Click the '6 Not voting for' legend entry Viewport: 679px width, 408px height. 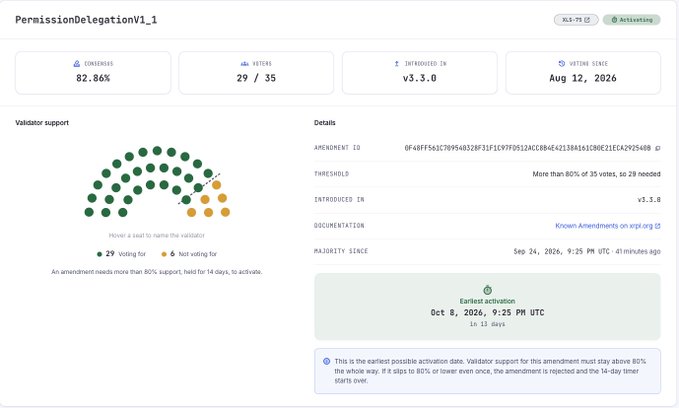189,254
